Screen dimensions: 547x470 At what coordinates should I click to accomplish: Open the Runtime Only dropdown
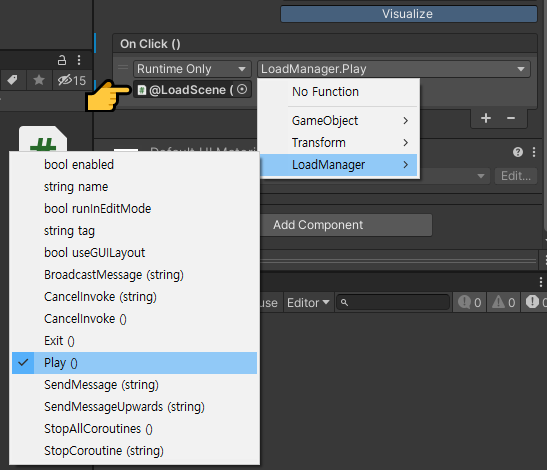(192, 69)
